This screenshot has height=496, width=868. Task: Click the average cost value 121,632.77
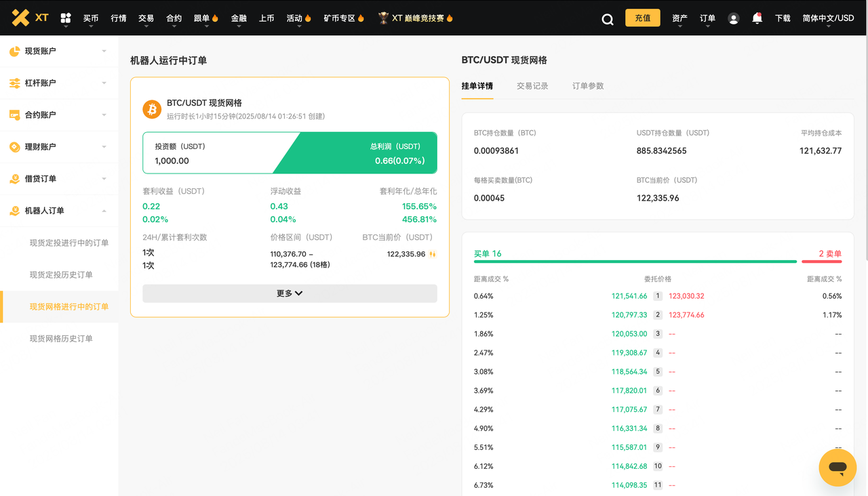coord(821,150)
